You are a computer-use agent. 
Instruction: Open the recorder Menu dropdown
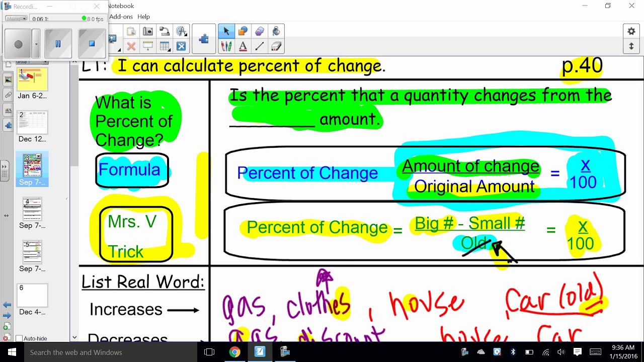pyautogui.click(x=17, y=19)
